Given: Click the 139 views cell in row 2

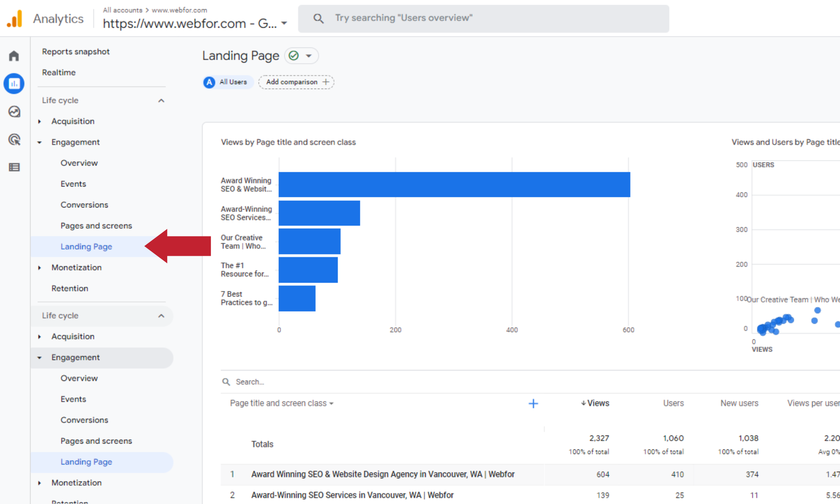Looking at the screenshot, I should [x=603, y=495].
